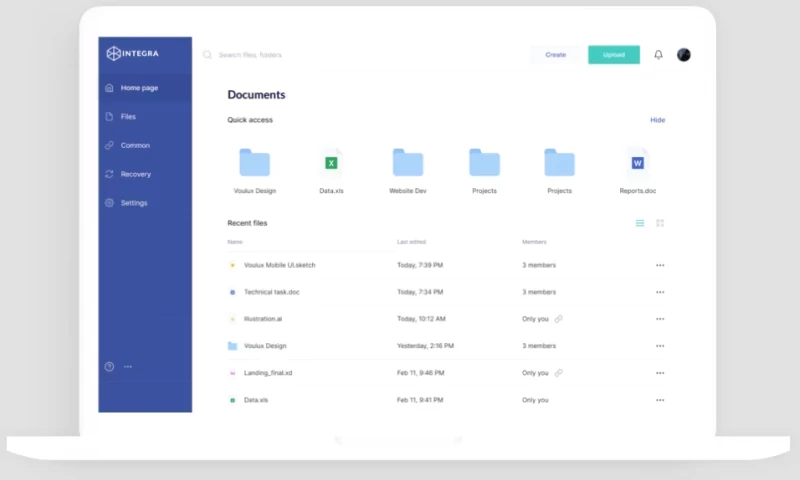
Task: Open options menu for Voulux Design row
Action: tap(660, 346)
